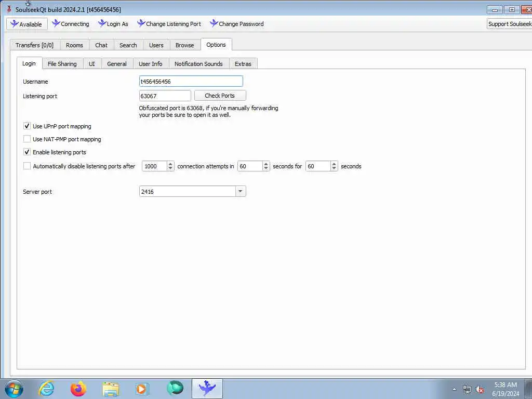Increase the 'seconds for' duration value

click(334, 164)
